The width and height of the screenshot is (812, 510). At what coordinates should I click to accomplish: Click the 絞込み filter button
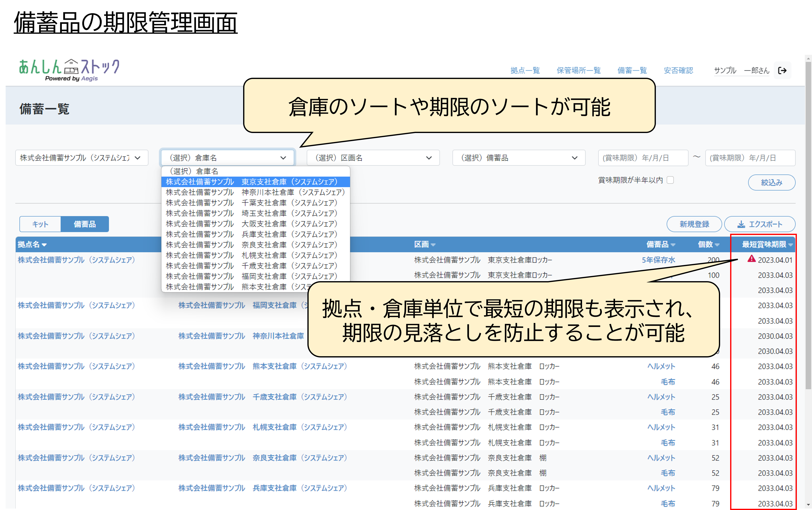click(x=771, y=182)
